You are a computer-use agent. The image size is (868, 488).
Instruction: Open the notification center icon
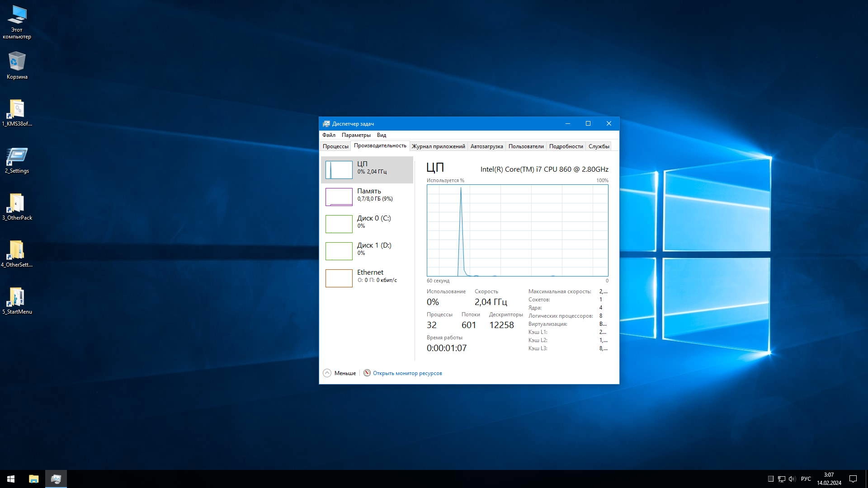(853, 479)
